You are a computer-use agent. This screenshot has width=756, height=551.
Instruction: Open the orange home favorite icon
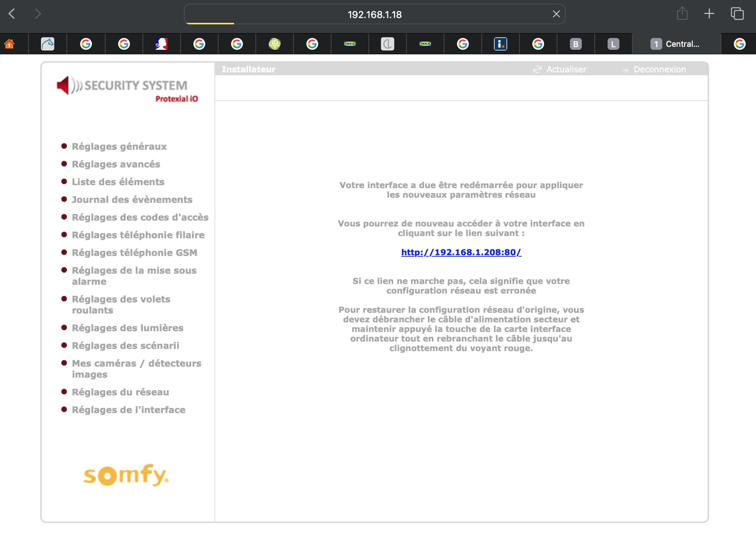[9, 44]
